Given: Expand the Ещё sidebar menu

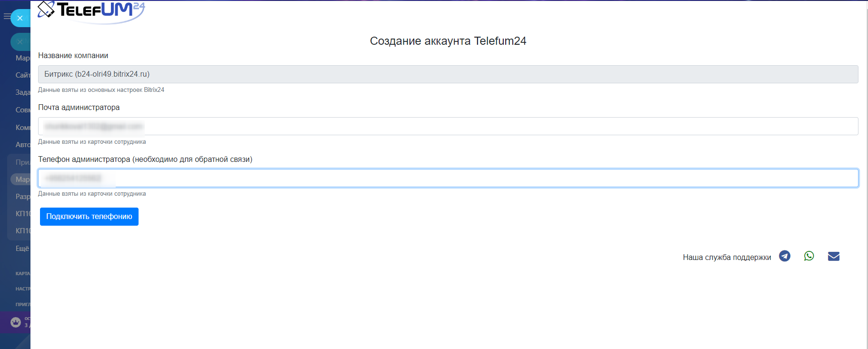Looking at the screenshot, I should [22, 249].
